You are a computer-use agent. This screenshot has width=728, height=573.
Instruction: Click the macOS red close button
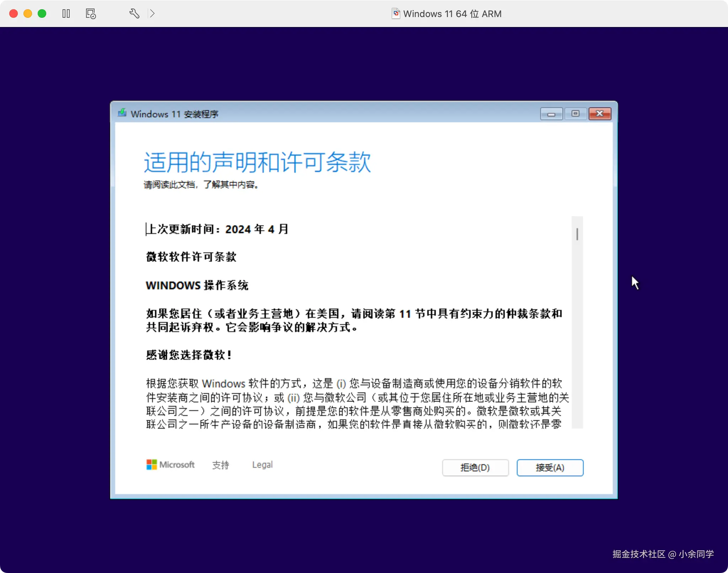pos(14,14)
